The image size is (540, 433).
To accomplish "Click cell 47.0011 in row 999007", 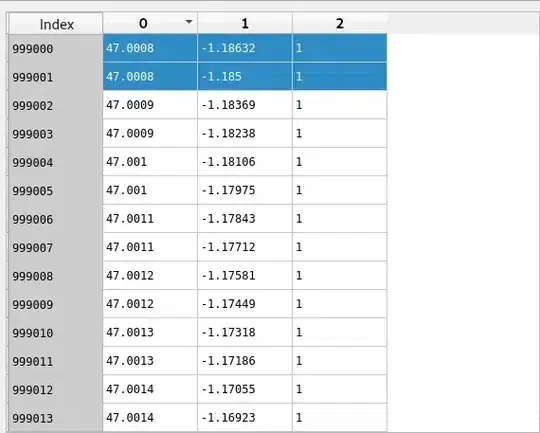I will pyautogui.click(x=150, y=247).
